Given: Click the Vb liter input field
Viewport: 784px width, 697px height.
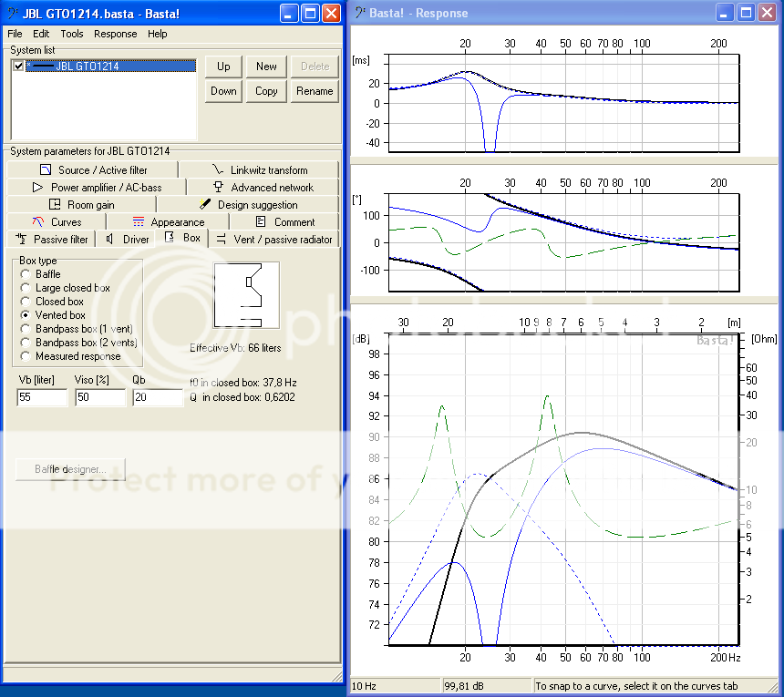Looking at the screenshot, I should click(42, 398).
